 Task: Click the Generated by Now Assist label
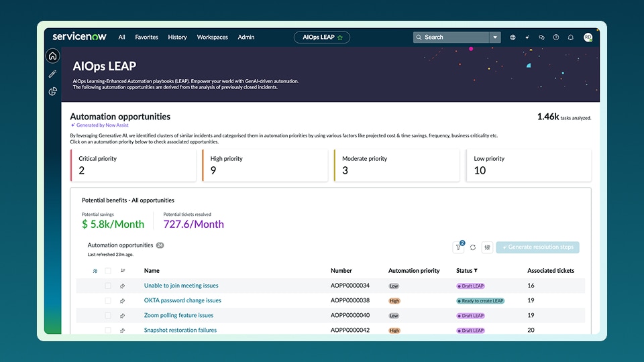point(99,125)
